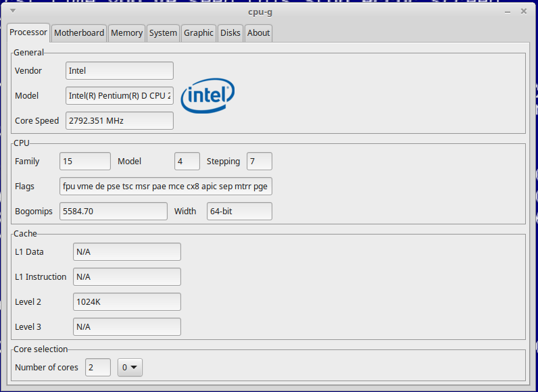Screen dimensions: 538x392
Task: Switch to the Disks tab
Action: (230, 33)
